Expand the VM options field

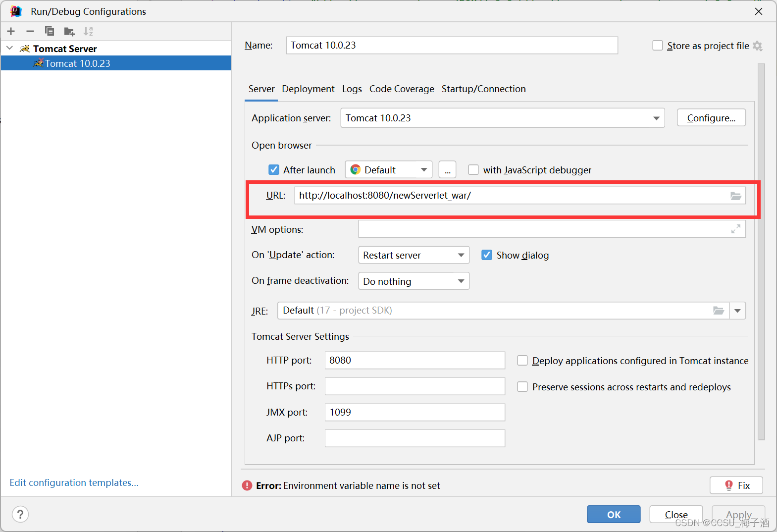(x=736, y=229)
